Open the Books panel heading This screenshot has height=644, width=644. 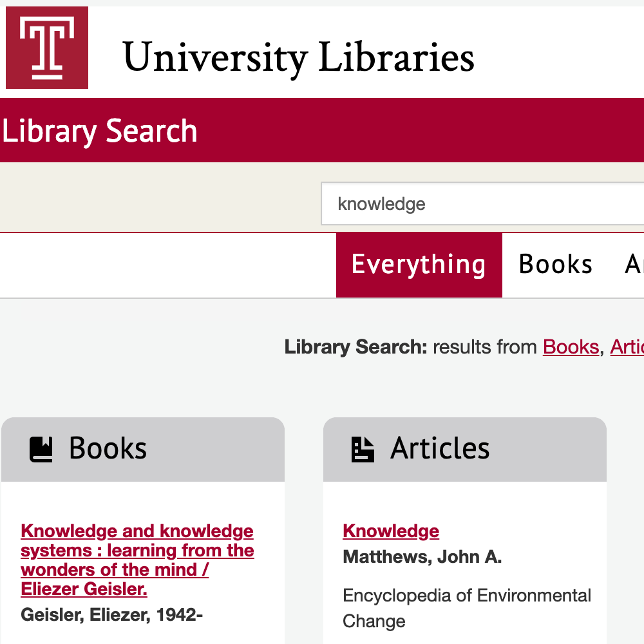click(x=108, y=448)
